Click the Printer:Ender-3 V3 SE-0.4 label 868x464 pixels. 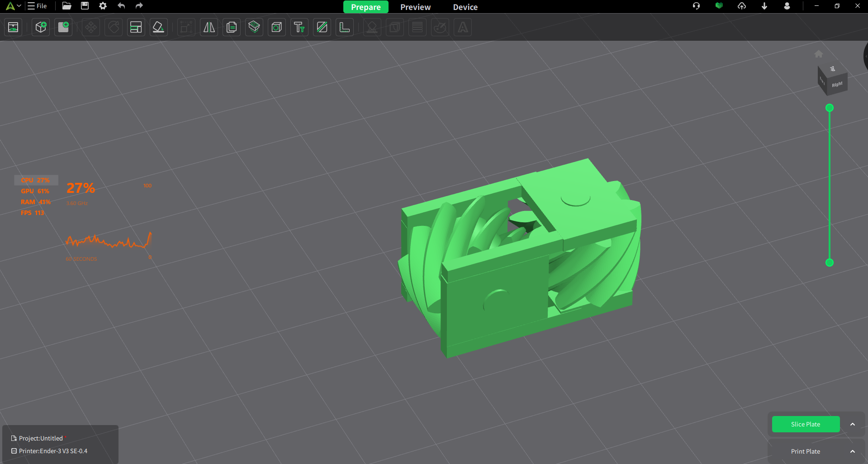53,451
